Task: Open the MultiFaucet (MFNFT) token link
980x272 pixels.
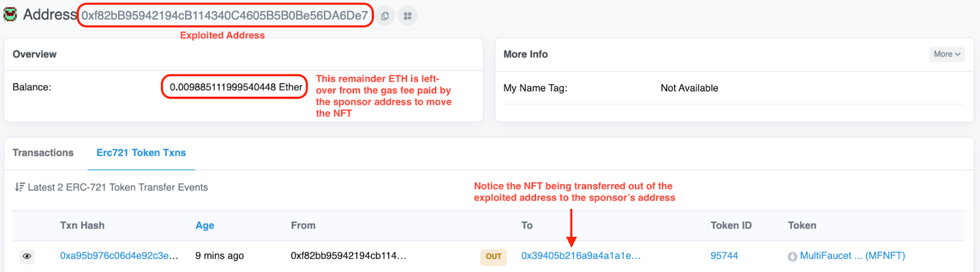Action: (x=853, y=255)
